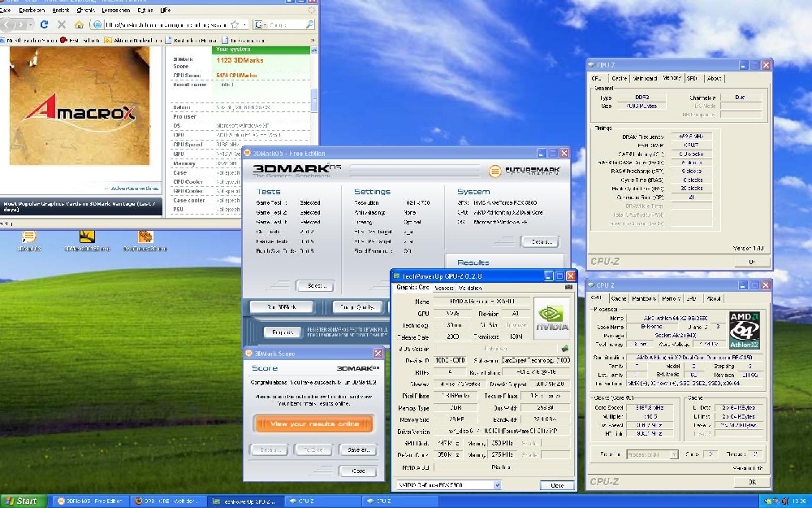Click the site identity icon in address bar
The height and width of the screenshot is (508, 812).
click(97, 24)
